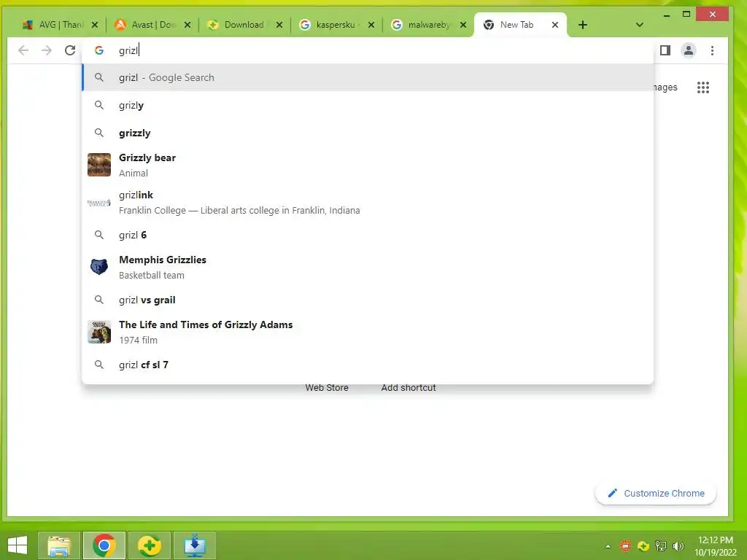Pick the Grizzly bear Animal suggestion
747x560 pixels.
pos(368,165)
